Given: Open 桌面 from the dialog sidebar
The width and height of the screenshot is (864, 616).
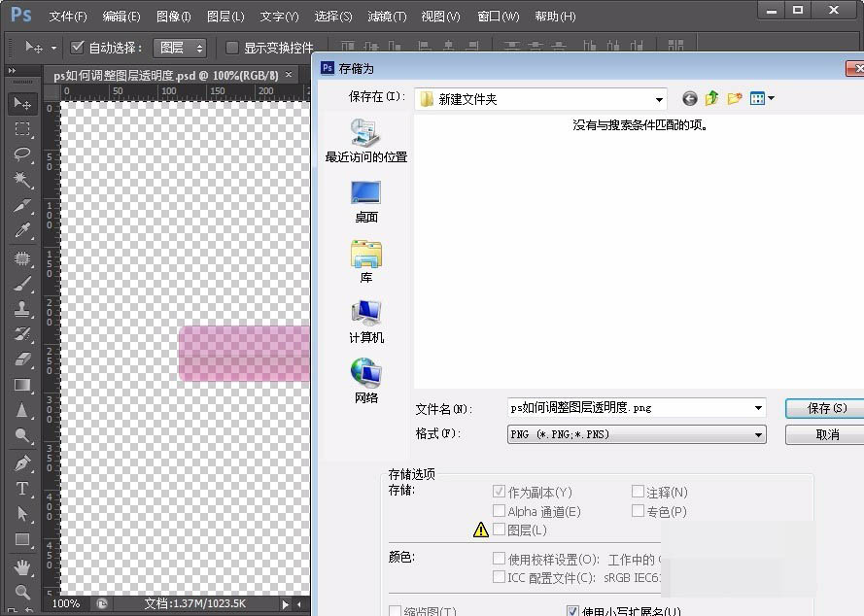Looking at the screenshot, I should pyautogui.click(x=364, y=201).
